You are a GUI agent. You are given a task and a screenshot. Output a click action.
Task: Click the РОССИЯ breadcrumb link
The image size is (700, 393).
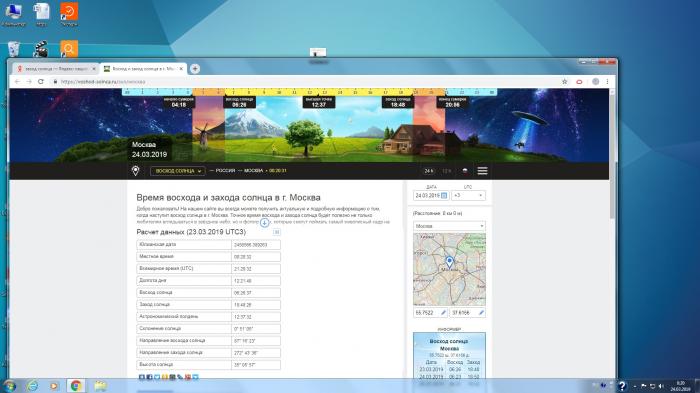[x=225, y=171]
